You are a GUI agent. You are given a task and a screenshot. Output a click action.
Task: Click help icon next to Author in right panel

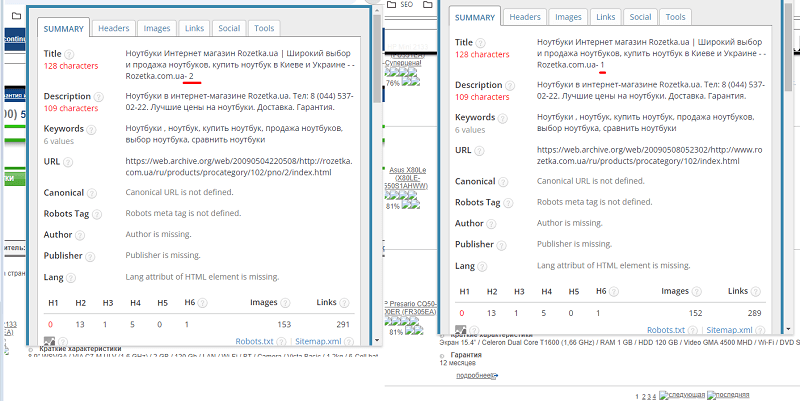(x=491, y=224)
